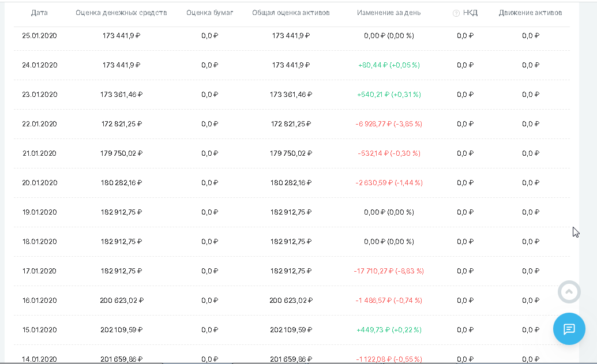
Task: Click the Изменение за день column header
Action: 389,13
